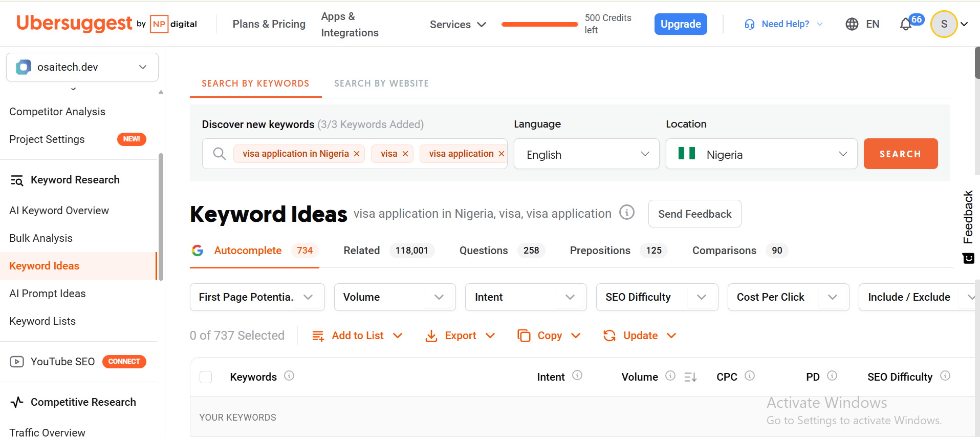Click the sidebar vertical scrollbar
Image resolution: width=980 pixels, height=437 pixels.
point(161,217)
